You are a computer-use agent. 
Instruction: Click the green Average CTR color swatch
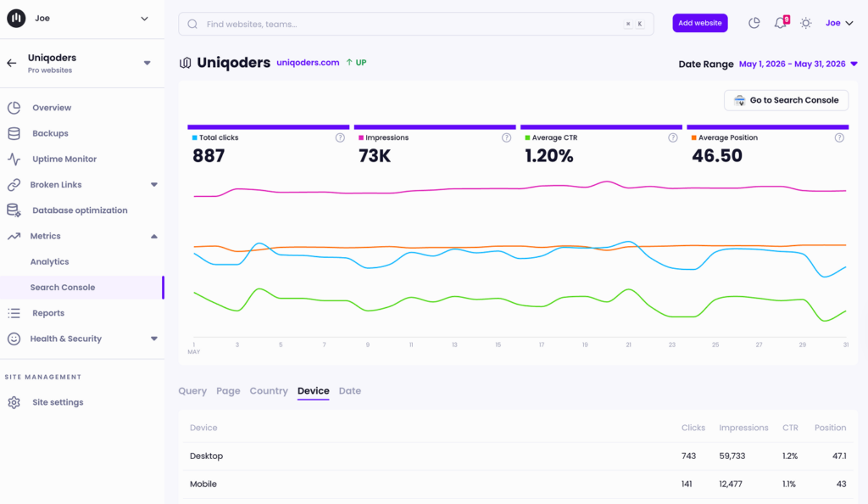click(527, 138)
